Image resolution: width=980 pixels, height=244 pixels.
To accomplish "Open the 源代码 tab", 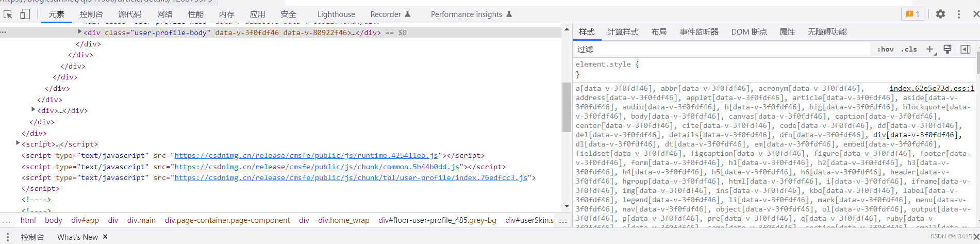I will pyautogui.click(x=130, y=14).
